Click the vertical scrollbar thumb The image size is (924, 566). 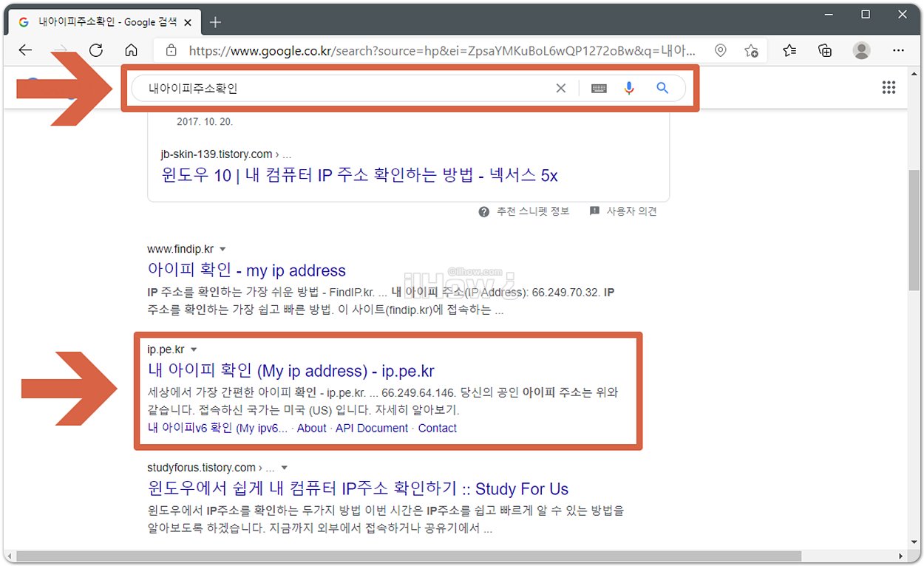[x=915, y=229]
